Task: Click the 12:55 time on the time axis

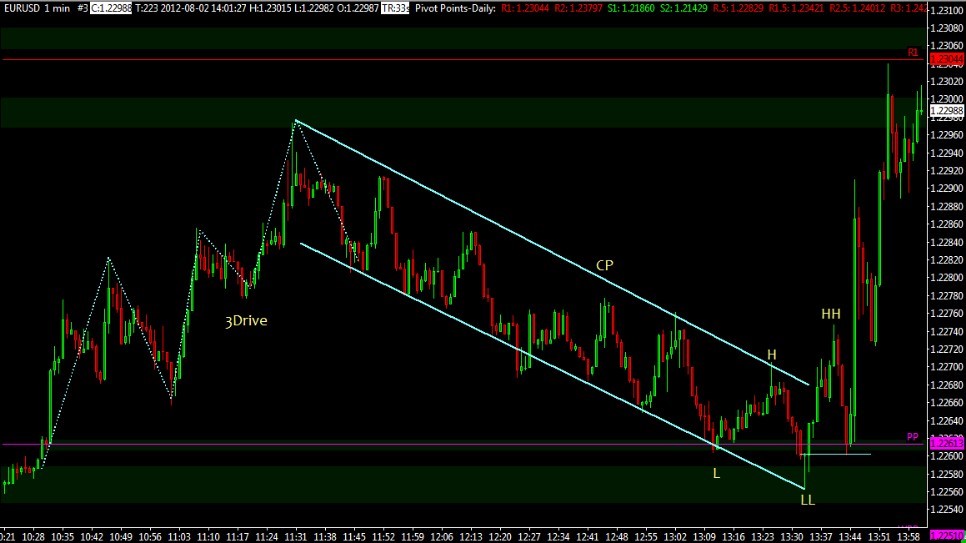Action: point(646,537)
